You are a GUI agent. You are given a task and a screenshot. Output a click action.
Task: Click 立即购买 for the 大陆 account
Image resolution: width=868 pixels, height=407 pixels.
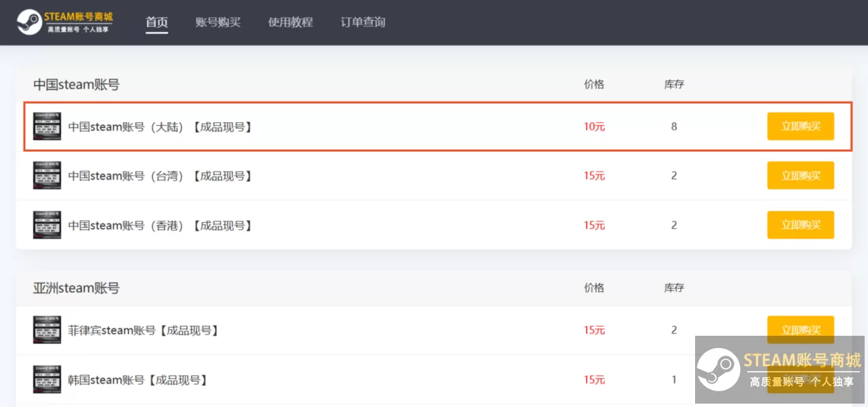pyautogui.click(x=800, y=125)
